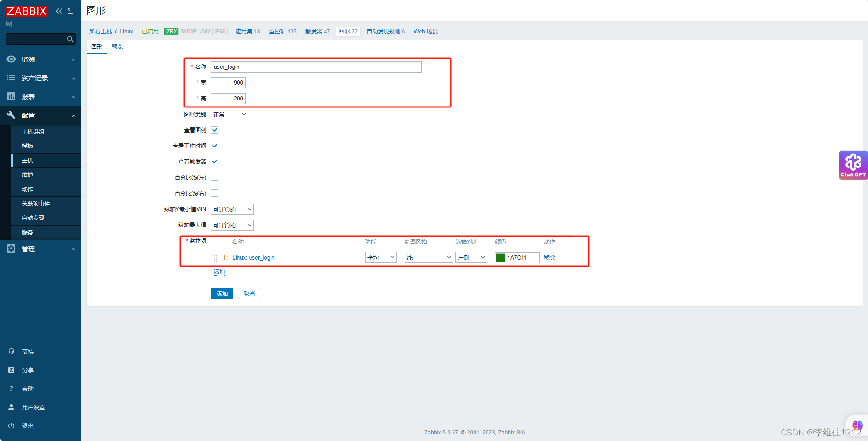Image resolution: width=868 pixels, height=441 pixels.
Task: Collapse the 配置 menu section
Action: coord(74,116)
